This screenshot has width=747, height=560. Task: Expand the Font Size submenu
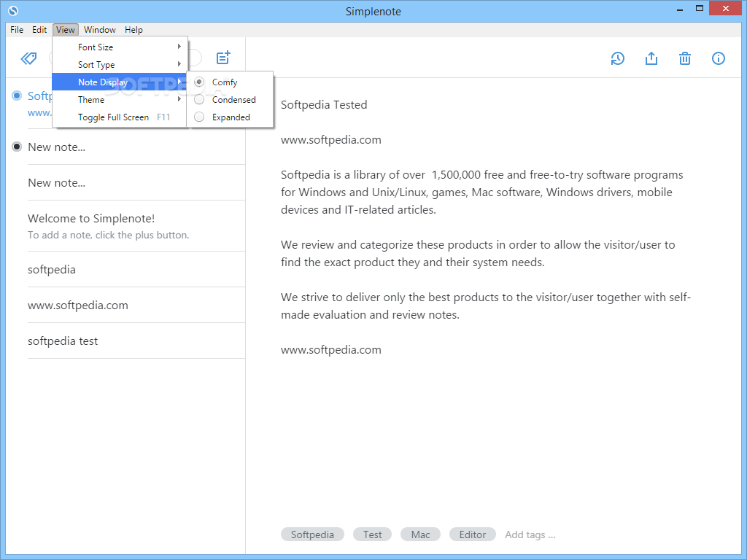pos(120,47)
